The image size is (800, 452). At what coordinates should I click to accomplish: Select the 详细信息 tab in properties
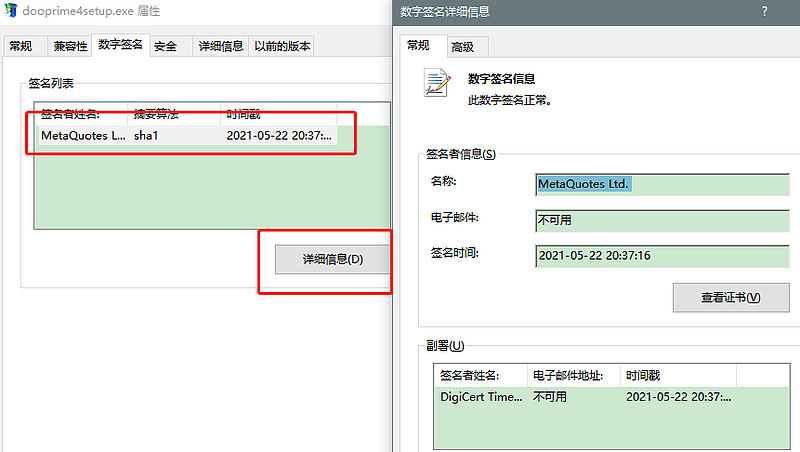point(219,46)
